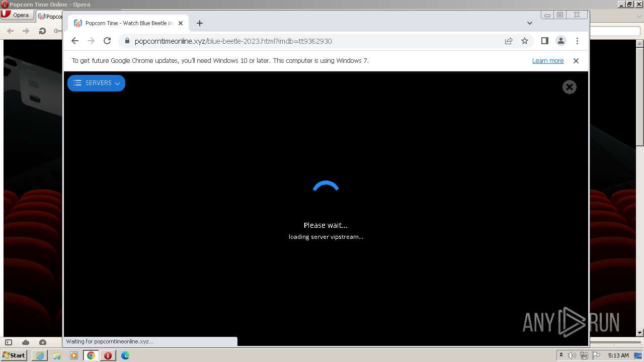
Task: Click 'loading server vipstream...' text
Action: [326, 237]
